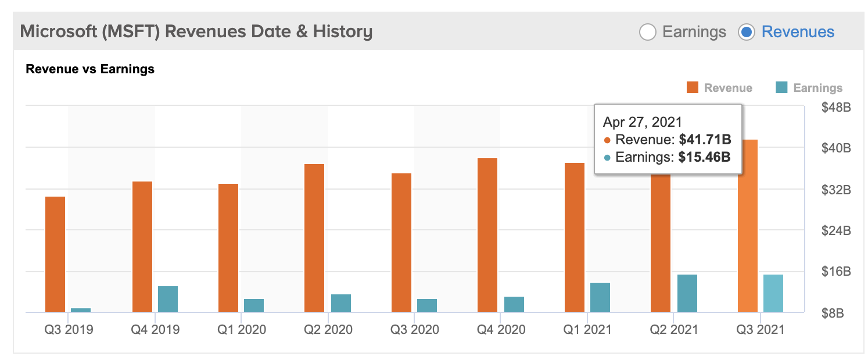Click the Q4 2020 axis label
Image resolution: width=868 pixels, height=363 pixels.
pos(501,329)
